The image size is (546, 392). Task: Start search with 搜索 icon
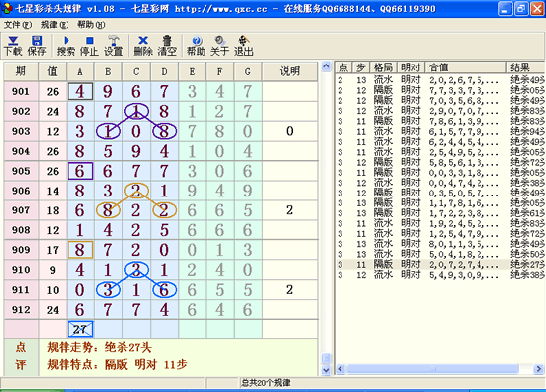point(66,46)
